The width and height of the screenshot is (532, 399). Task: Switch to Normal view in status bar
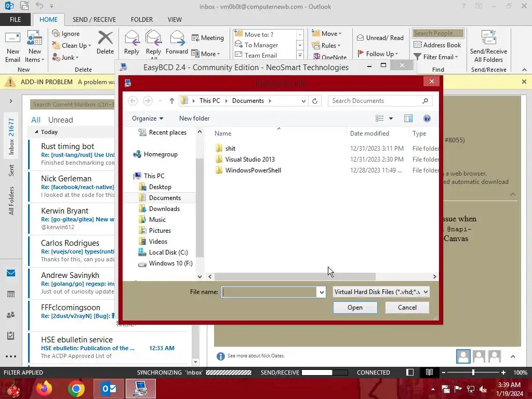(x=410, y=372)
